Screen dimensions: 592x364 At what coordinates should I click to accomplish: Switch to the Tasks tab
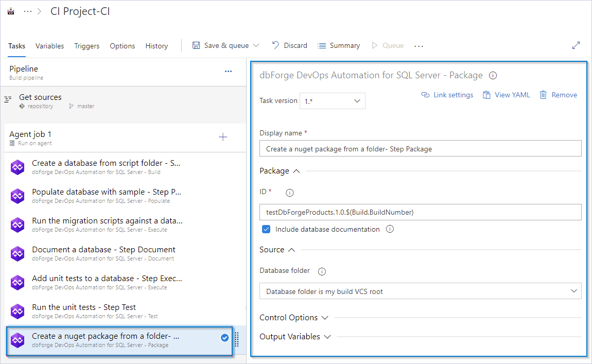[x=16, y=46]
